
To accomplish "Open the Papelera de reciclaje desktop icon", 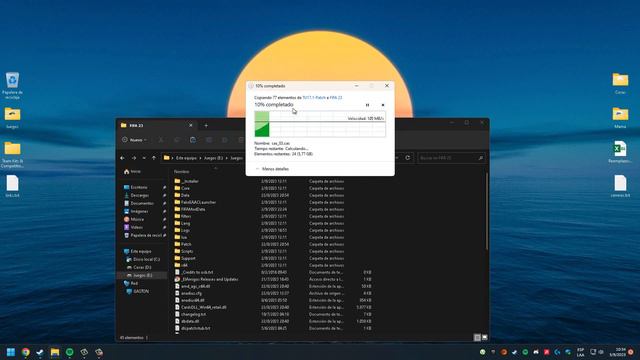I will pos(12,85).
